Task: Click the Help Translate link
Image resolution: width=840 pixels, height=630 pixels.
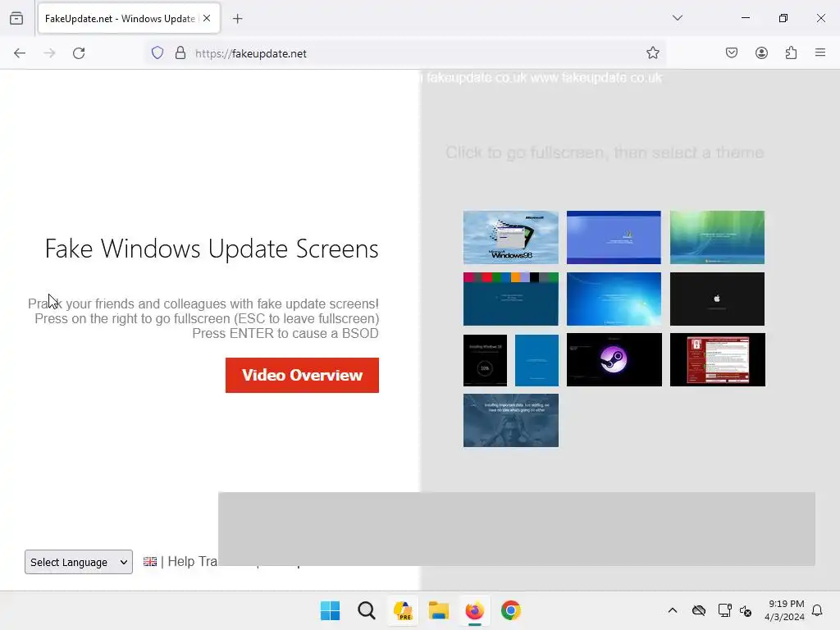Action: 193,561
